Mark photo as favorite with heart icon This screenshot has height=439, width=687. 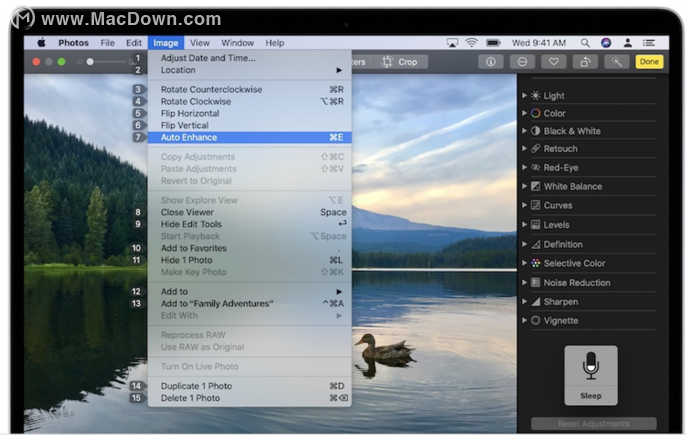tap(554, 62)
